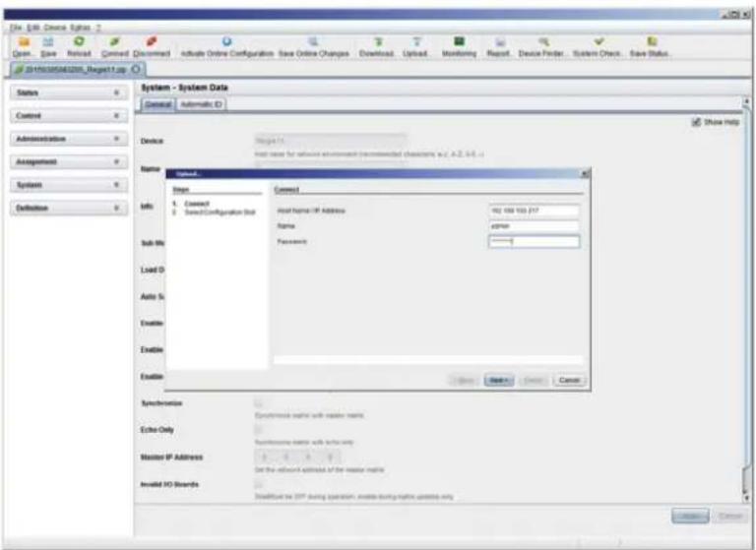This screenshot has width=756, height=550.
Task: Click Back in the Upload dialog
Action: (x=465, y=381)
